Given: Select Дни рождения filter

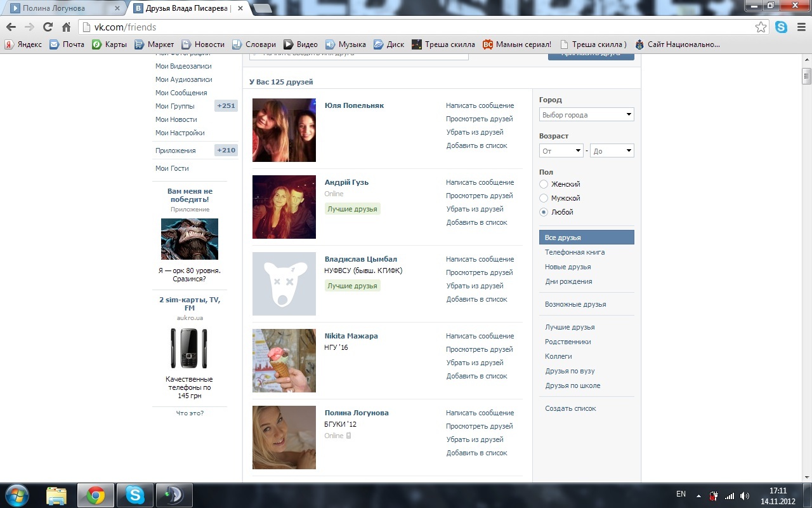Looking at the screenshot, I should tap(568, 281).
